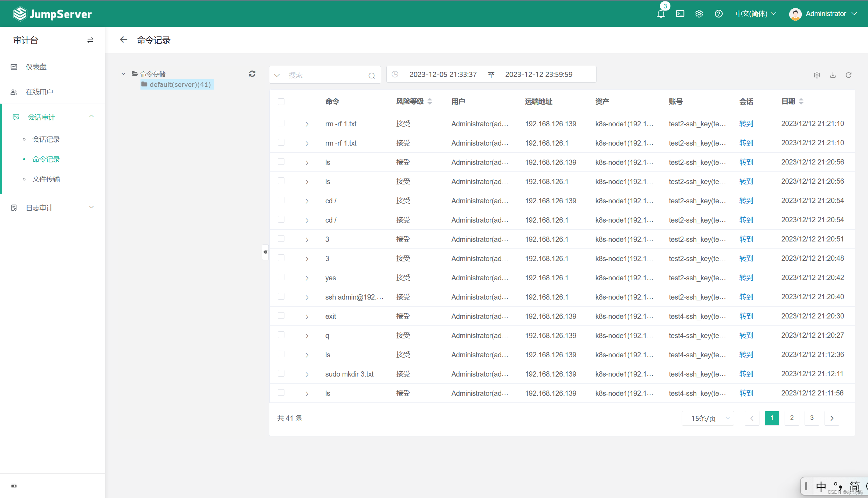Open table column settings gear

click(x=817, y=75)
